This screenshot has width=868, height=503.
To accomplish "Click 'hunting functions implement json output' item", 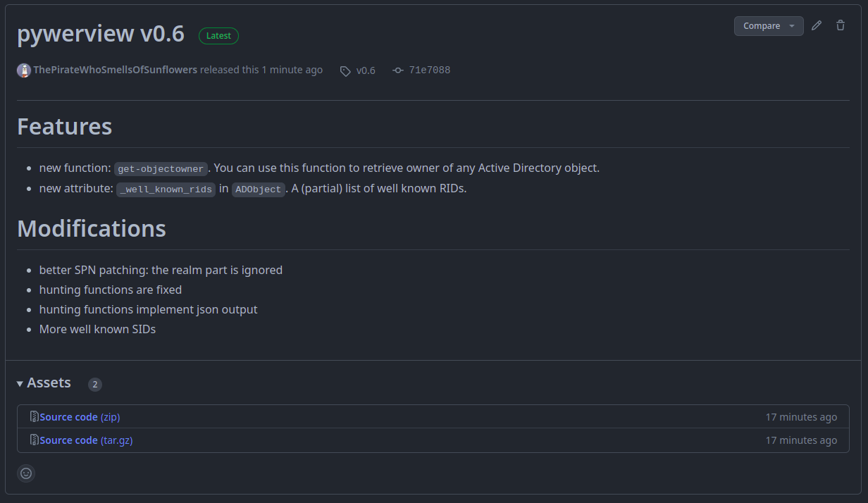I will point(148,309).
